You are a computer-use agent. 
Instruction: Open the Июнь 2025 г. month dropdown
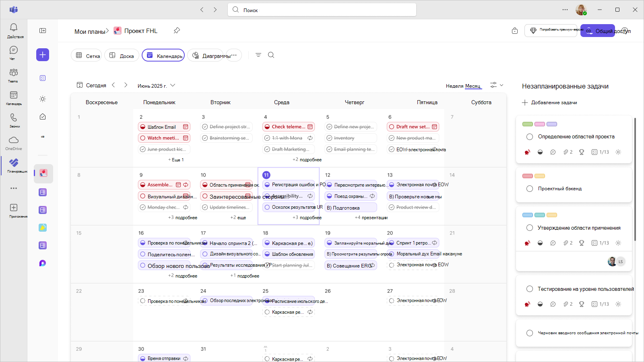pyautogui.click(x=157, y=86)
